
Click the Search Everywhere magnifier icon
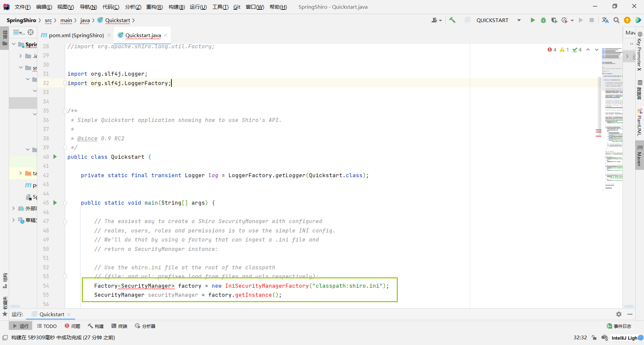point(616,20)
